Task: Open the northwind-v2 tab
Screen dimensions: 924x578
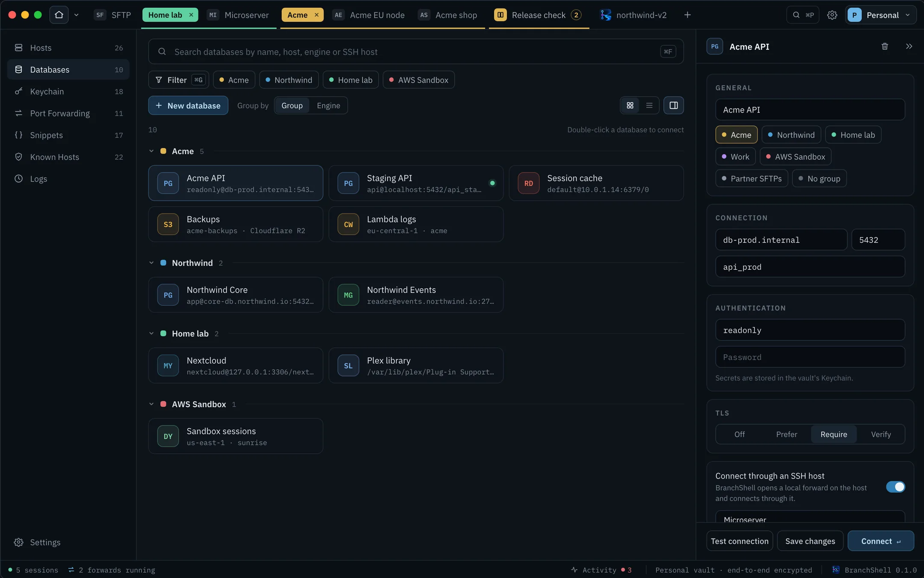Action: pos(634,15)
